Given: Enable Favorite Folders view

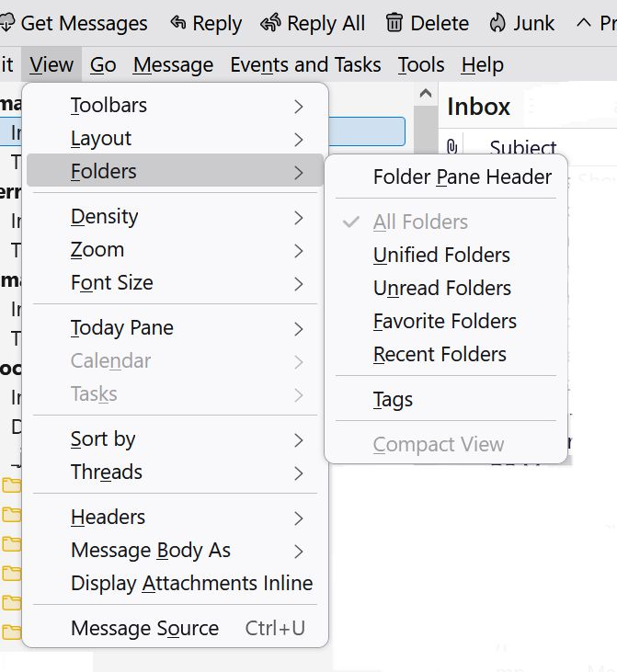Looking at the screenshot, I should 446,321.
